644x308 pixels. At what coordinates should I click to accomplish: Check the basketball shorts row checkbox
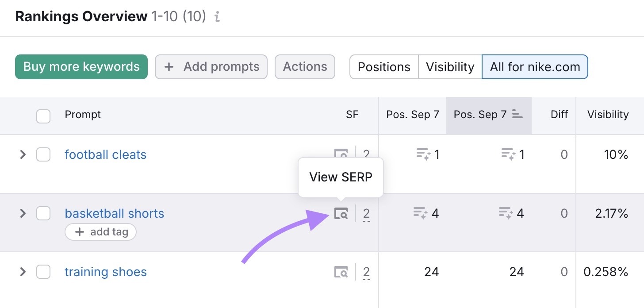click(x=43, y=213)
